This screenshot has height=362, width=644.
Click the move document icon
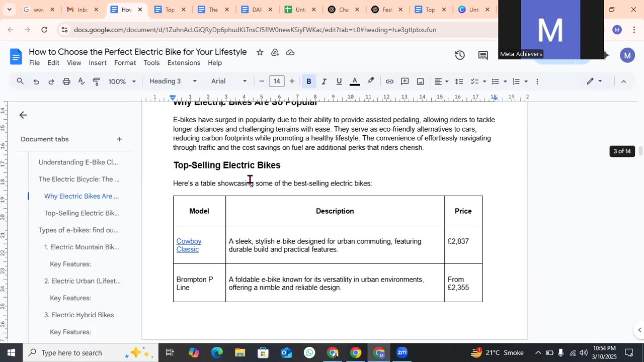pos(275,52)
